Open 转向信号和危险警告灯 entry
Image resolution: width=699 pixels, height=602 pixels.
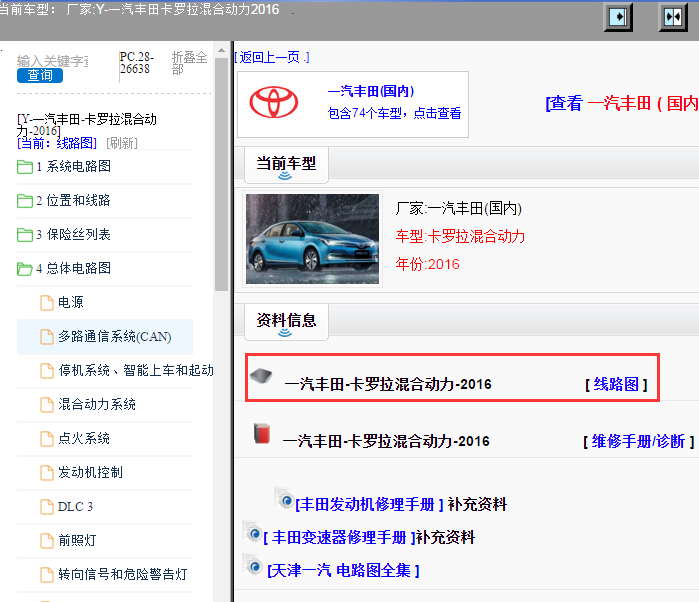(x=123, y=574)
